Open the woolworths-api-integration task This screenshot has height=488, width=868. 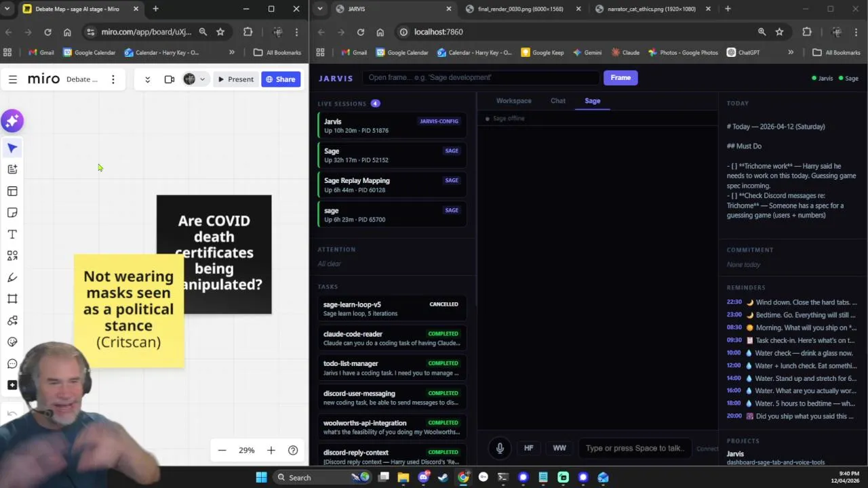point(392,427)
